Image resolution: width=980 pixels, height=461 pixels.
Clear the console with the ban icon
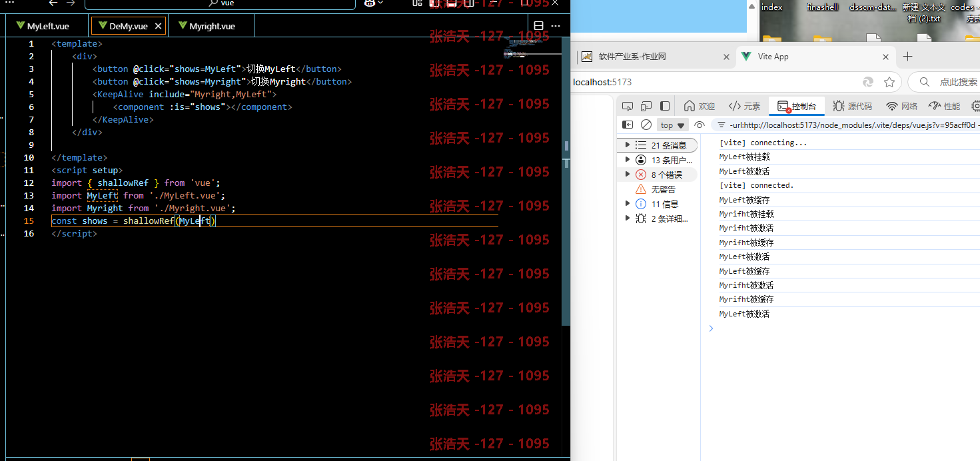(x=646, y=125)
